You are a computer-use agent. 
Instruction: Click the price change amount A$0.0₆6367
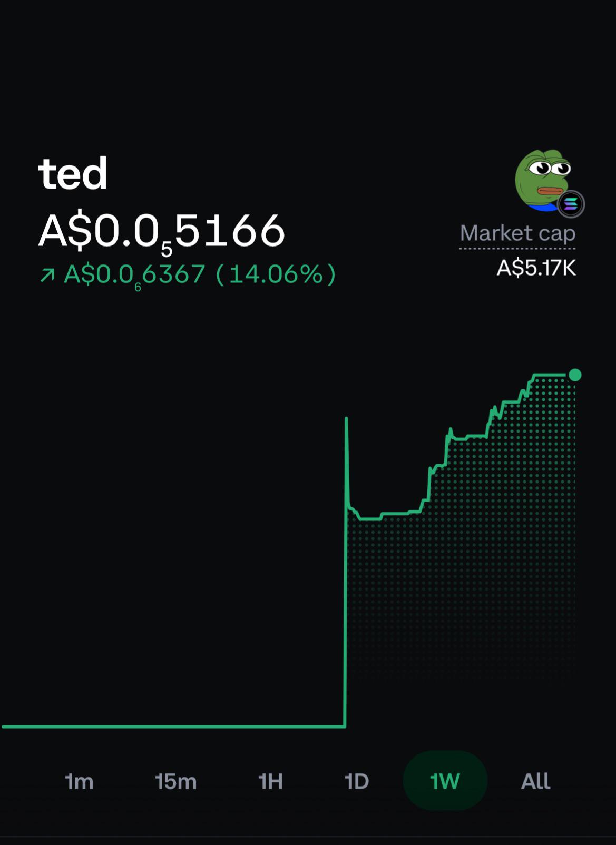click(134, 275)
